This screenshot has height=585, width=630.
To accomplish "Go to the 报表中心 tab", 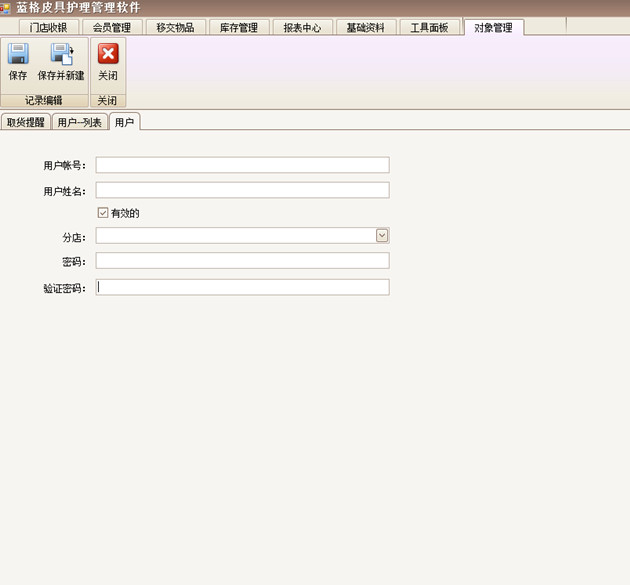I will (302, 28).
